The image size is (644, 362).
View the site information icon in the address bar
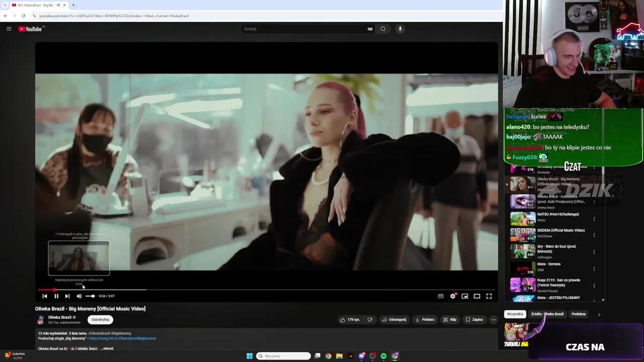(x=34, y=16)
